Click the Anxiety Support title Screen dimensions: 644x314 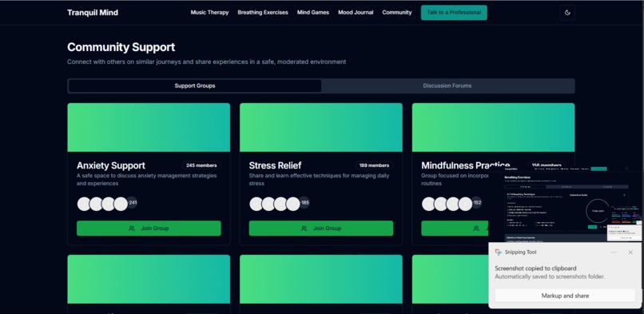tap(111, 165)
